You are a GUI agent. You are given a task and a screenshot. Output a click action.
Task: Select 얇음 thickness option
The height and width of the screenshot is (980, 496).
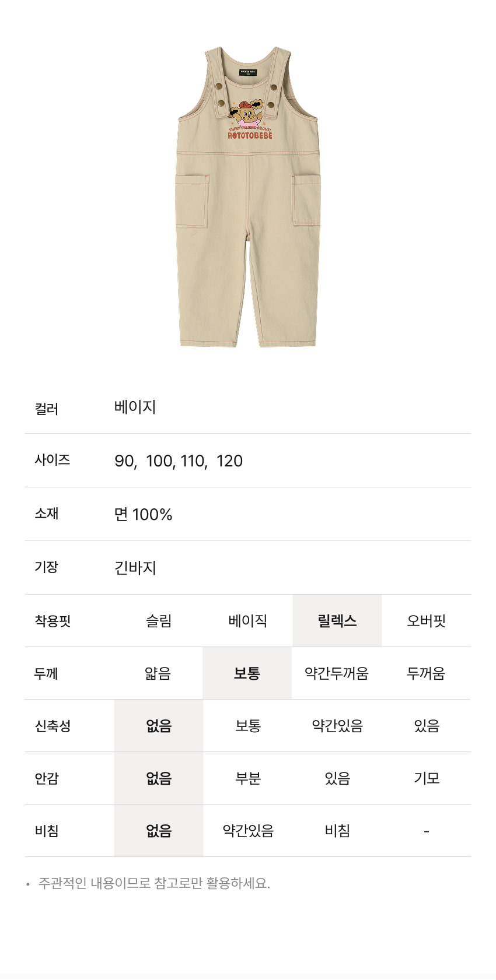pyautogui.click(x=158, y=673)
